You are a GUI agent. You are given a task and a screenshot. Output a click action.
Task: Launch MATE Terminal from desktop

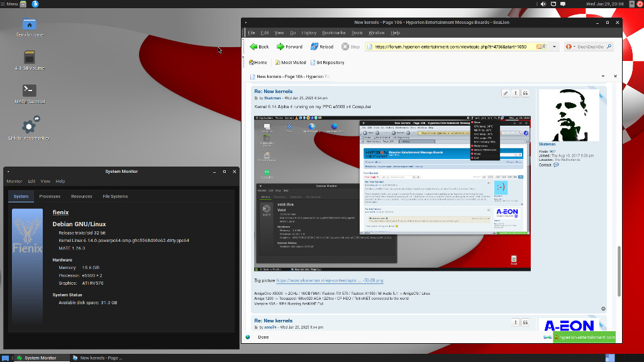29,94
